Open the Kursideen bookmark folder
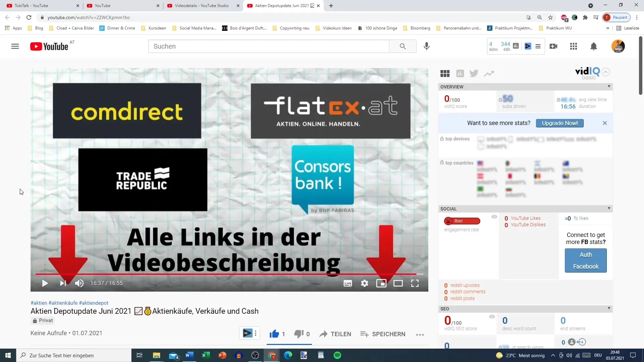Screen dimensions: 644x362 click(x=154, y=28)
